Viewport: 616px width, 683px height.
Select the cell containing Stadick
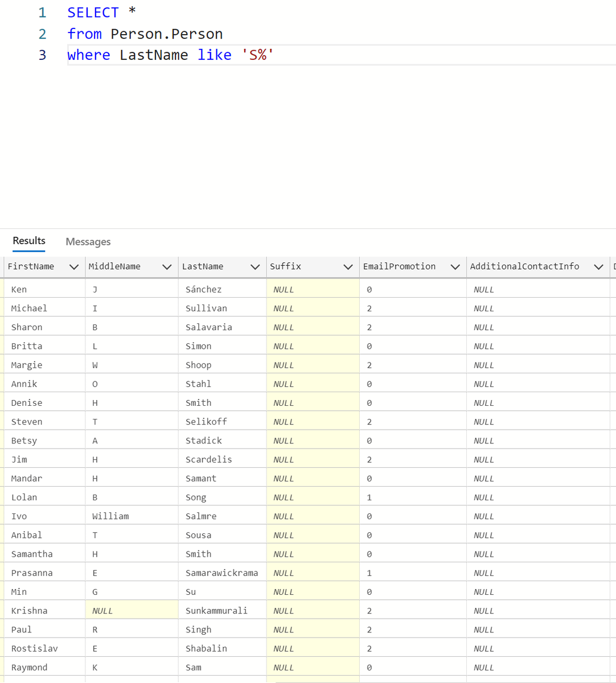222,441
